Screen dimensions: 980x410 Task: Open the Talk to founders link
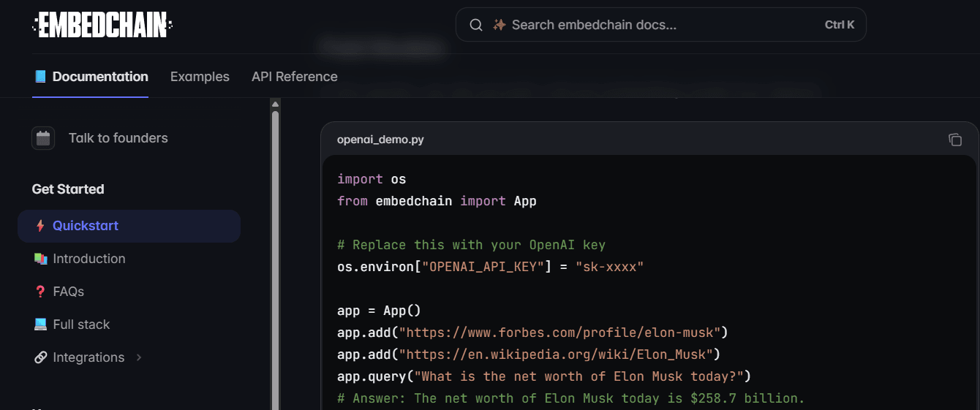(118, 138)
